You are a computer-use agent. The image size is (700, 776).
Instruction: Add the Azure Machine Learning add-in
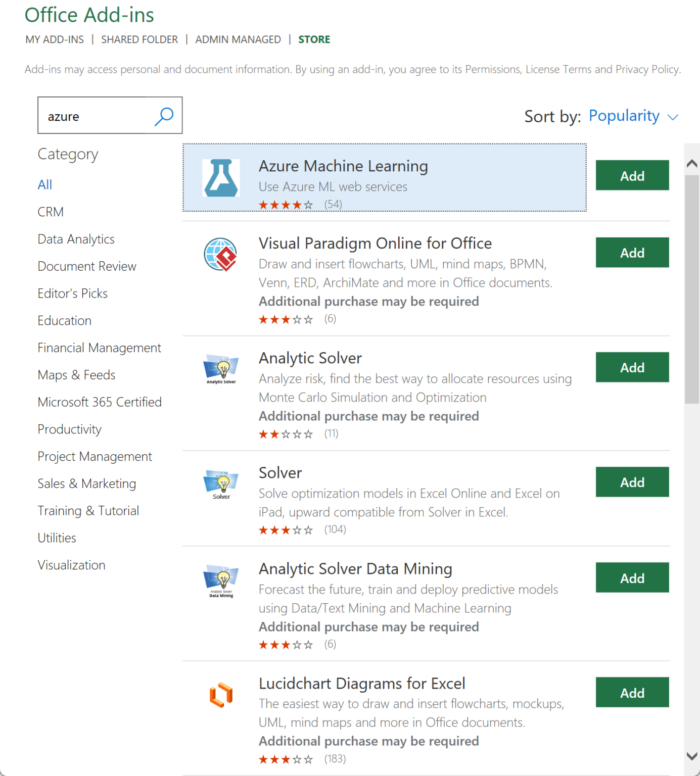pyautogui.click(x=632, y=175)
